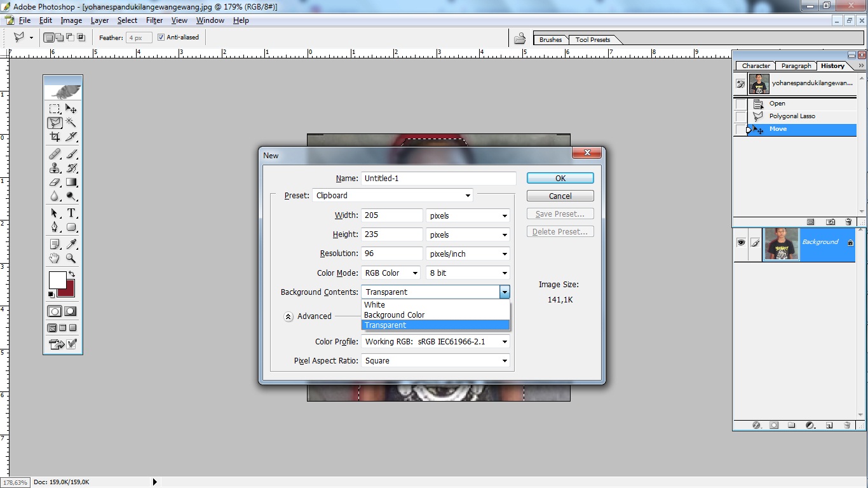Open Height units dropdown
Image resolution: width=868 pixels, height=488 pixels.
468,235
